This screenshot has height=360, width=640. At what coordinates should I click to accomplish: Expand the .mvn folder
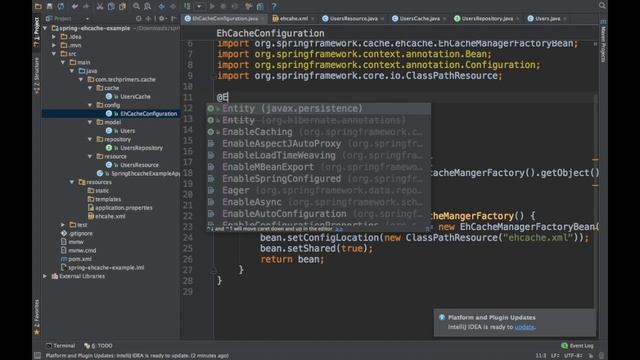coord(54,45)
